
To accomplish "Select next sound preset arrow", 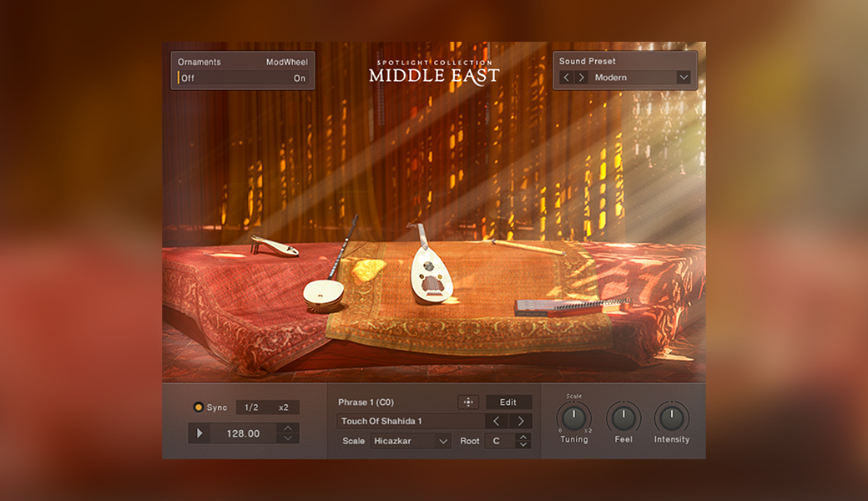I will tap(581, 78).
